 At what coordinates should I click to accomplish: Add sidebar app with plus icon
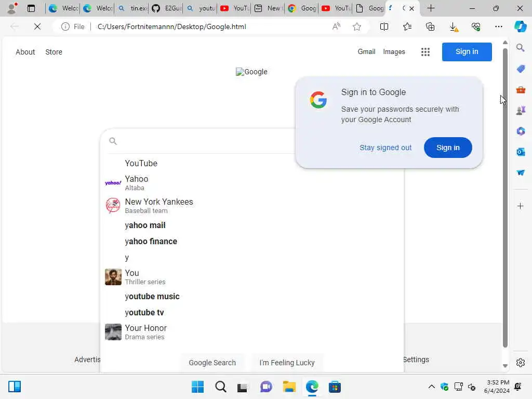[520, 206]
